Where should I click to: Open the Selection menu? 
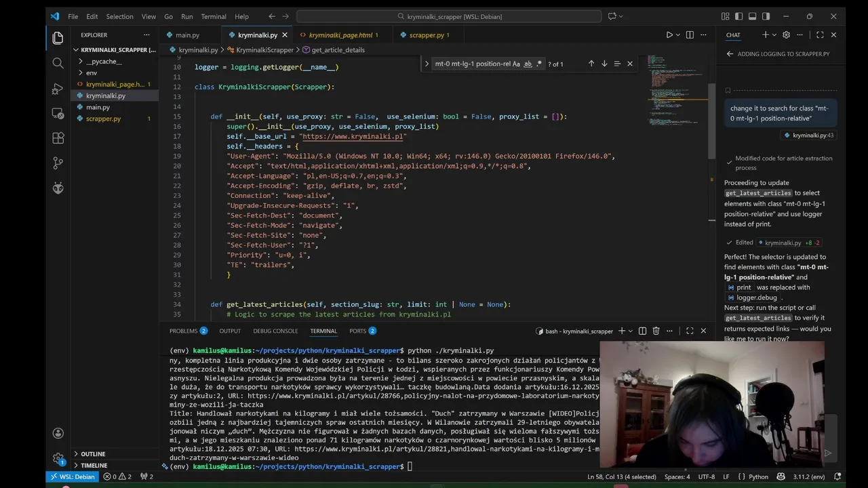tap(119, 16)
